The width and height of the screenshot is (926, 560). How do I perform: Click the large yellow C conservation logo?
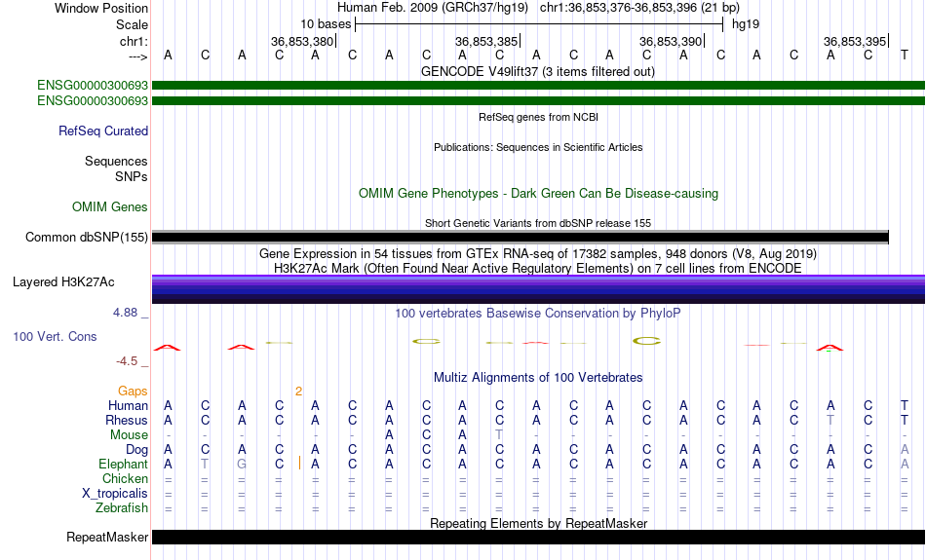coord(646,341)
